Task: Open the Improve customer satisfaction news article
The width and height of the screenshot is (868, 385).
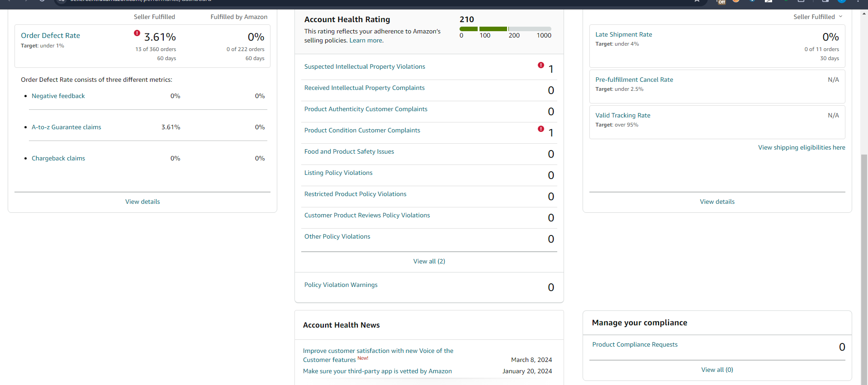Action: (x=378, y=355)
